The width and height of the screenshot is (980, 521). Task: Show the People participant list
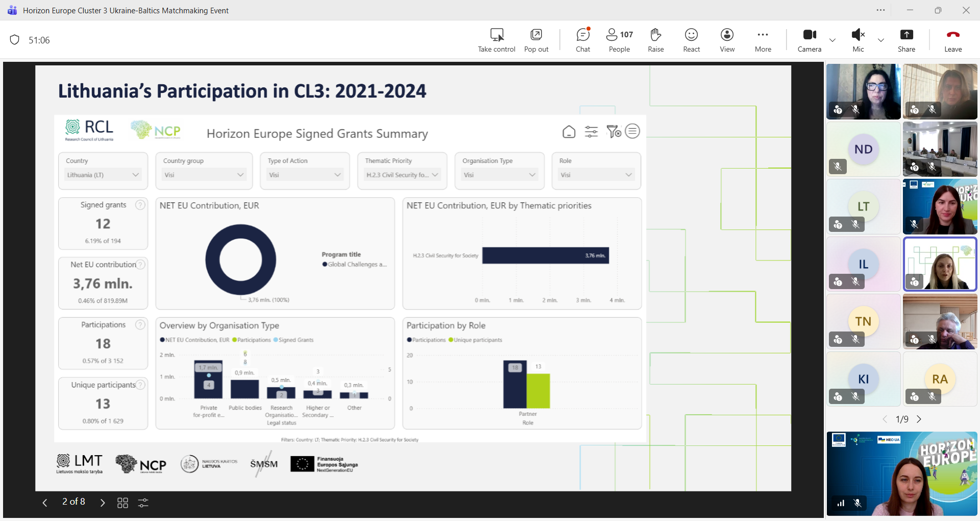619,40
